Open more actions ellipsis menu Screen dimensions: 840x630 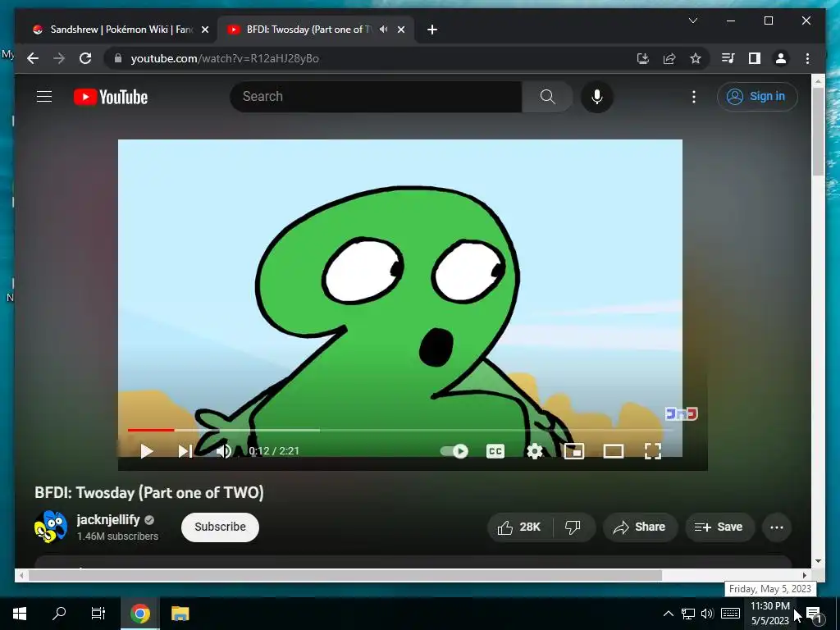[776, 527]
